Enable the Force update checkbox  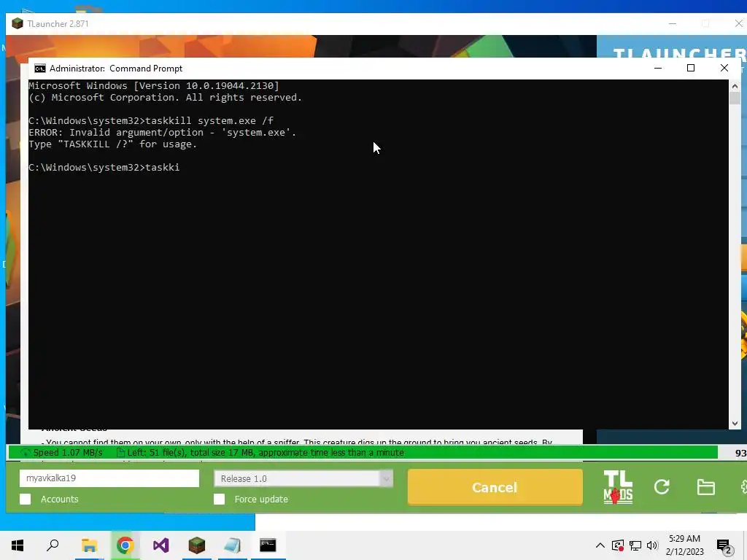[x=219, y=499]
